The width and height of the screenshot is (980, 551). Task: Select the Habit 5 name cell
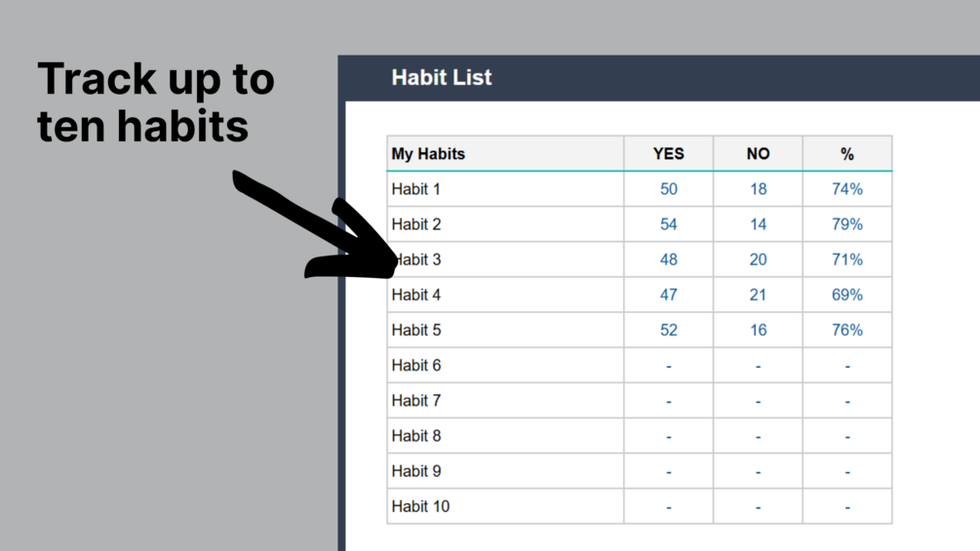[505, 330]
